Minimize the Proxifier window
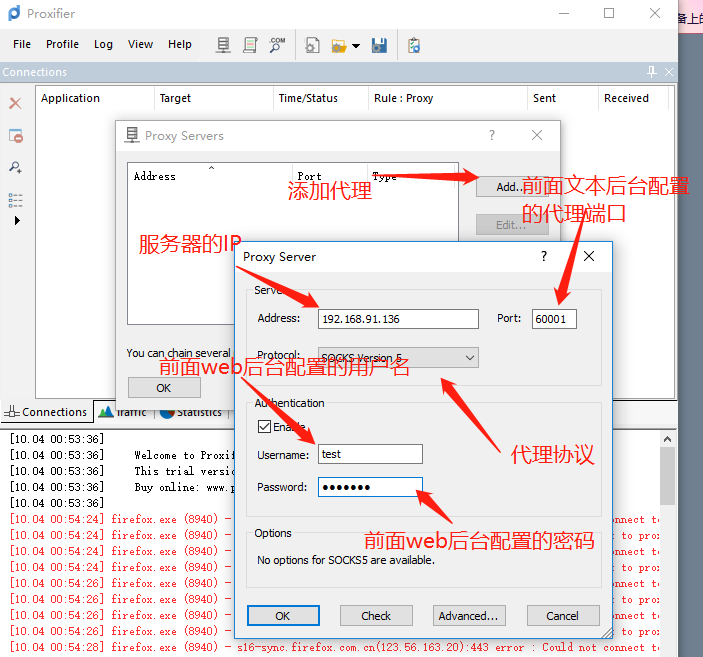The width and height of the screenshot is (703, 657). (564, 13)
